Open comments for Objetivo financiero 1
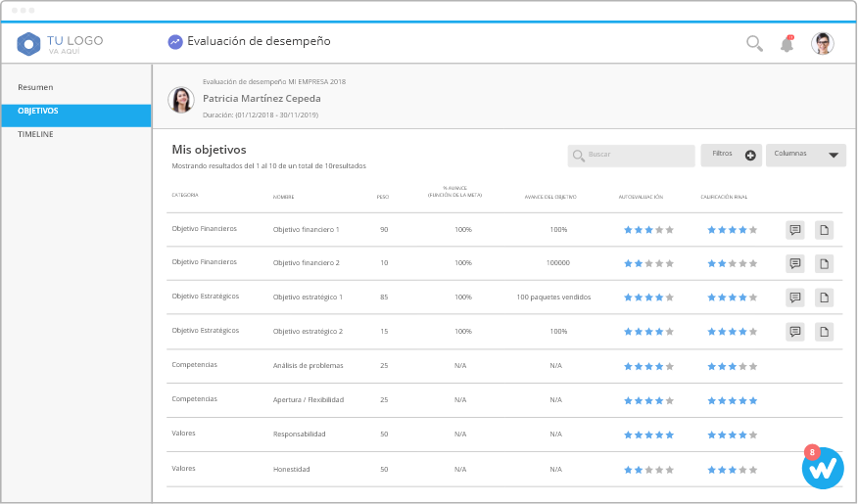Image resolution: width=858 pixels, height=504 pixels. tap(795, 230)
